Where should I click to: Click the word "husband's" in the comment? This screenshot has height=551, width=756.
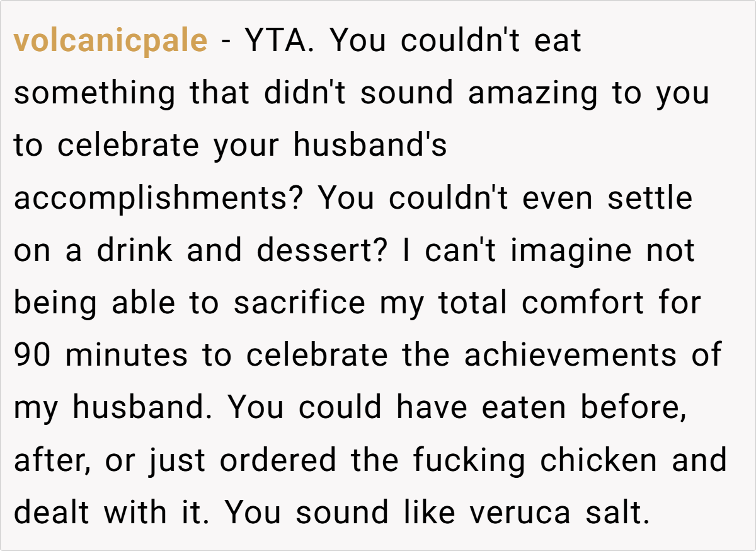(370, 146)
